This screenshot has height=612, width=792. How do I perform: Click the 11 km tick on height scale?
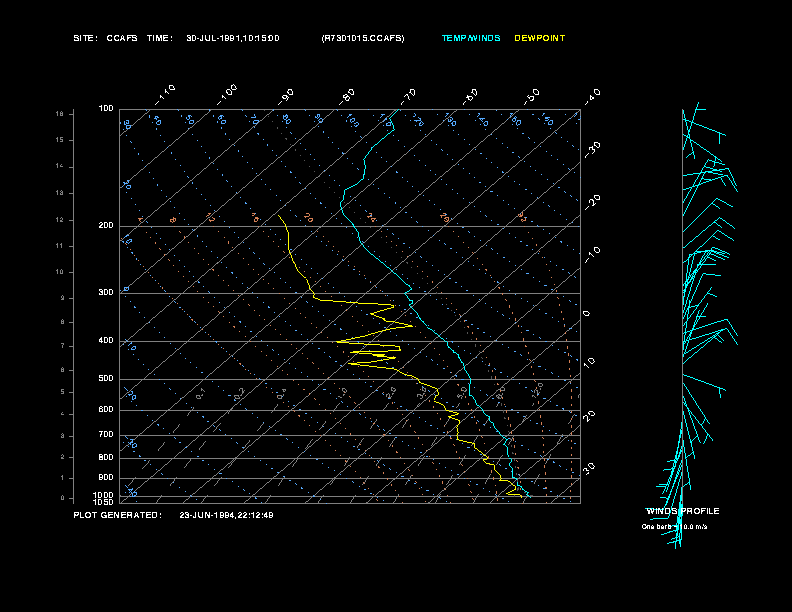point(60,246)
